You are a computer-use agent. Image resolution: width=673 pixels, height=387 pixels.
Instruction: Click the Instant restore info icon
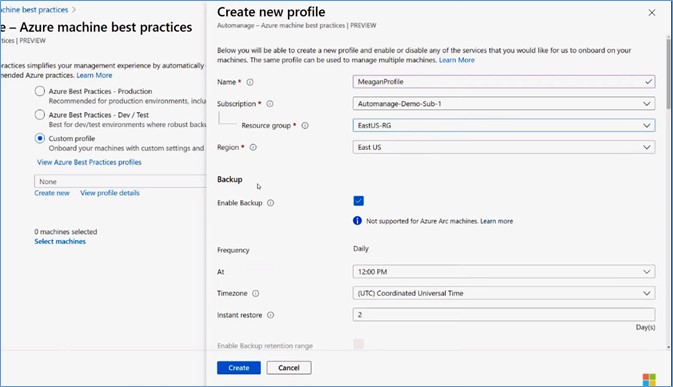[270, 315]
